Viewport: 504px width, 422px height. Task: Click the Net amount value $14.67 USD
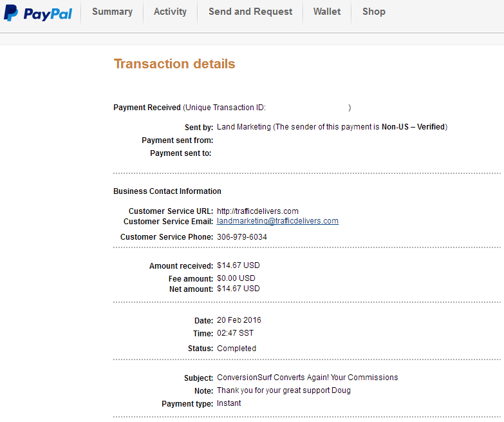(238, 289)
